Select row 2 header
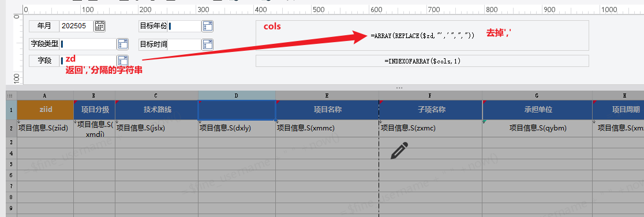The image size is (644, 217). coord(11,128)
